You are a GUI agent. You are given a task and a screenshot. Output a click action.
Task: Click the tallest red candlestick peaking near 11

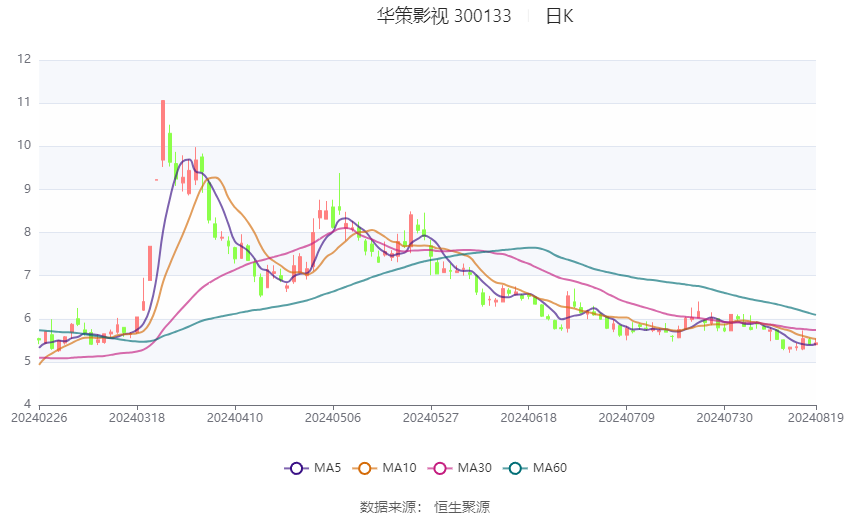(x=163, y=131)
